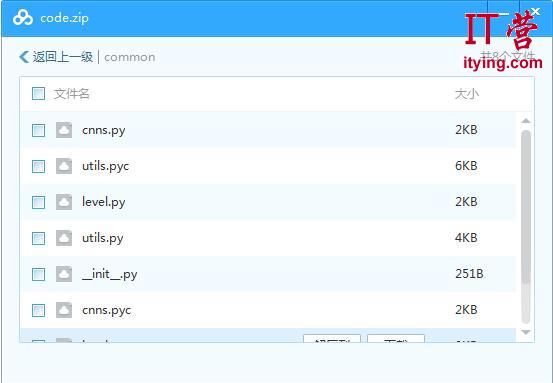Tick the select-all checkbox beside 文件名
Viewport: 553px width, 383px height.
pyautogui.click(x=38, y=94)
